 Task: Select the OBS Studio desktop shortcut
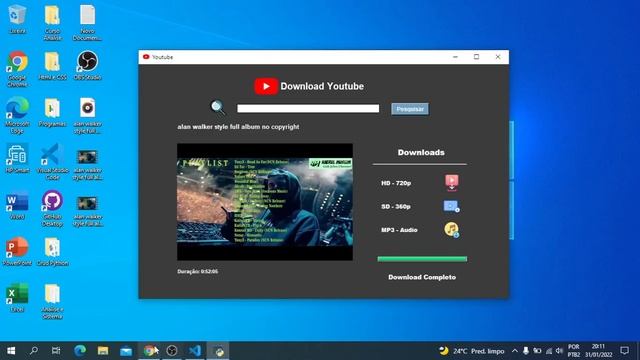(87, 66)
